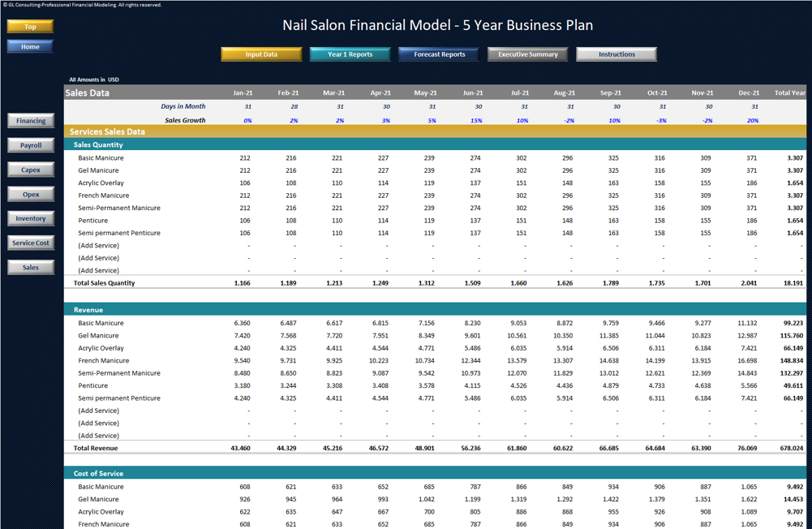
Task: Select the Dec-21 column header
Action: pos(749,93)
